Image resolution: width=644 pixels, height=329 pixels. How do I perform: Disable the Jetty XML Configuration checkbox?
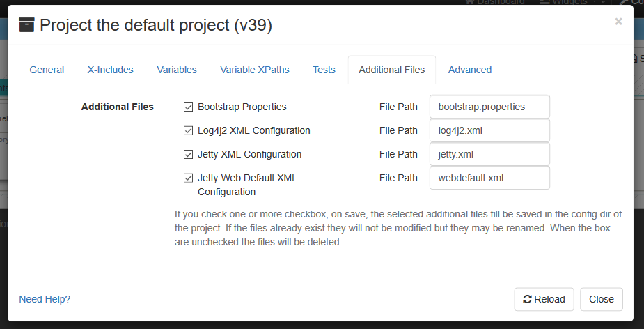(x=188, y=154)
